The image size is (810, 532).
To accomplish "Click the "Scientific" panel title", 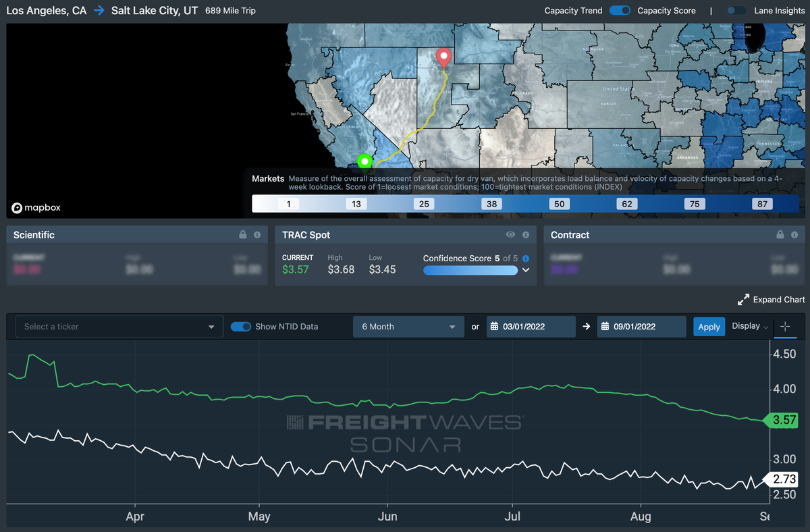I will point(34,235).
